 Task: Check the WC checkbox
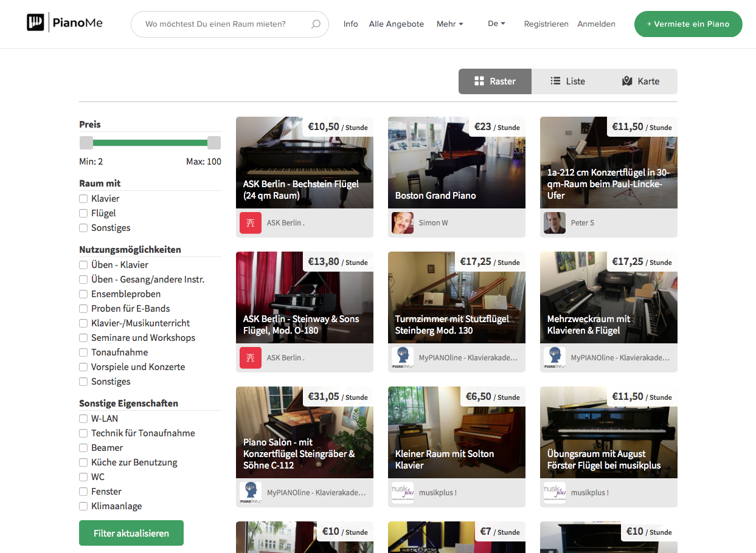coord(83,477)
